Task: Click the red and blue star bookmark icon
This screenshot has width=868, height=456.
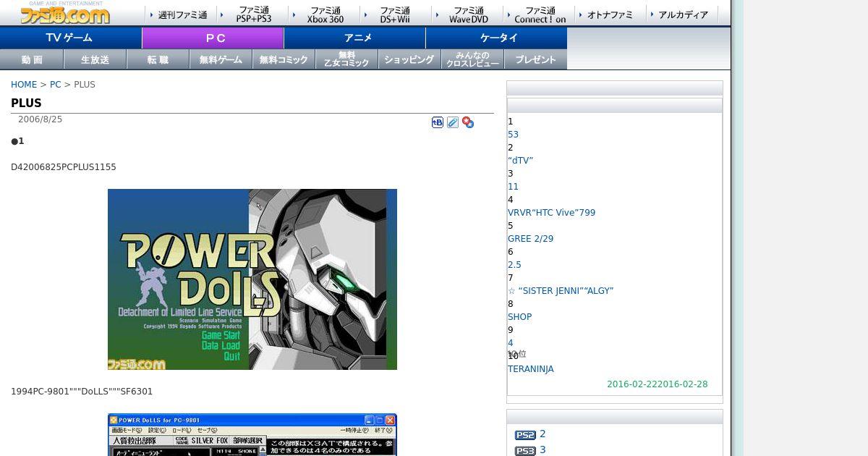Action: (x=468, y=122)
